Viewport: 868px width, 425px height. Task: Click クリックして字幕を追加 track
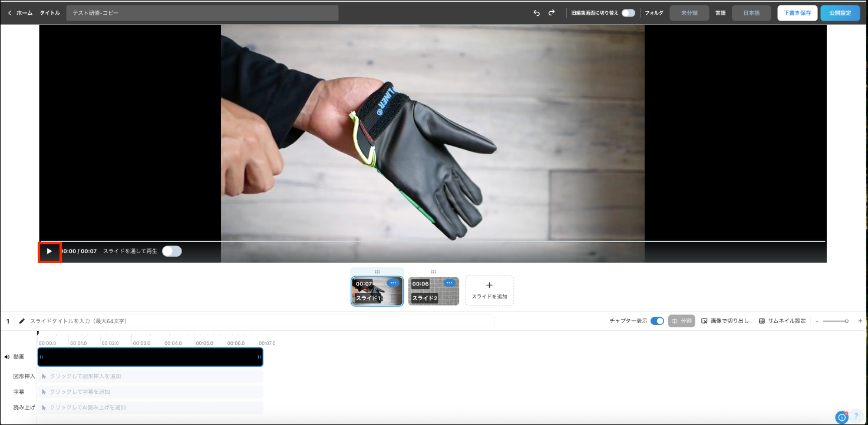pyautogui.click(x=150, y=391)
